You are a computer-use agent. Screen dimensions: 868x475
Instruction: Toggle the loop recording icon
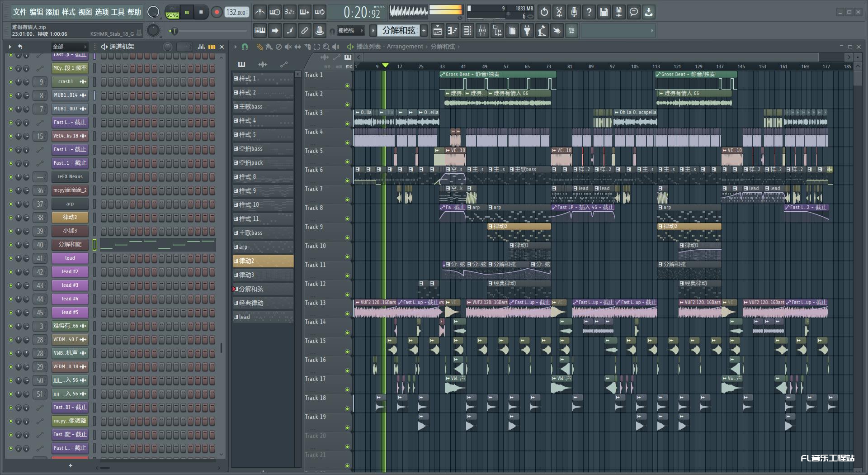click(320, 12)
